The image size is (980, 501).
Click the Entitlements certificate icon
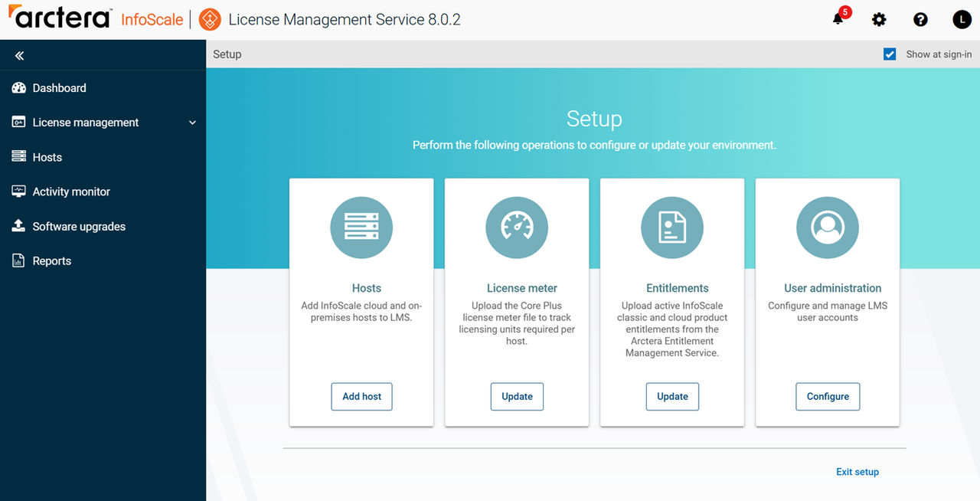pyautogui.click(x=672, y=228)
